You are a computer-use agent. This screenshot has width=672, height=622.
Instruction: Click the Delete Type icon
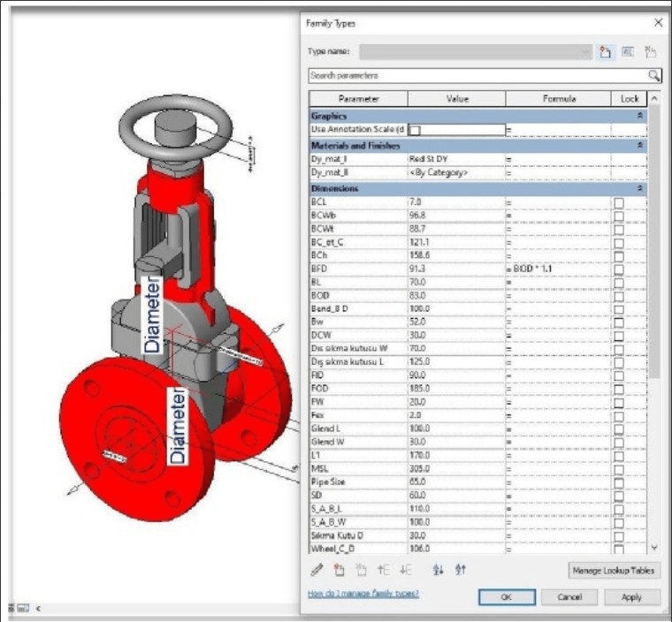(x=651, y=52)
